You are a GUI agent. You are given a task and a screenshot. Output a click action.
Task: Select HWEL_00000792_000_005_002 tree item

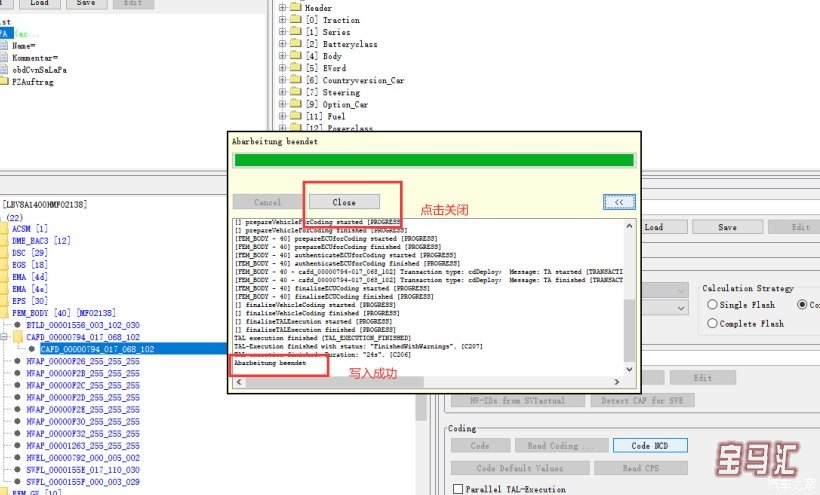83,457
